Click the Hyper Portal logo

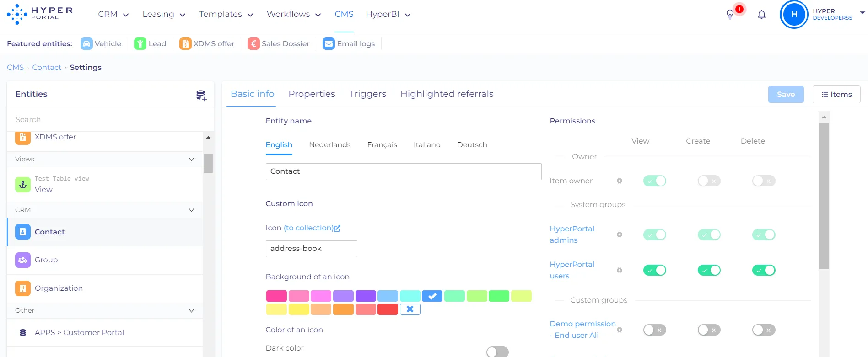(40, 14)
